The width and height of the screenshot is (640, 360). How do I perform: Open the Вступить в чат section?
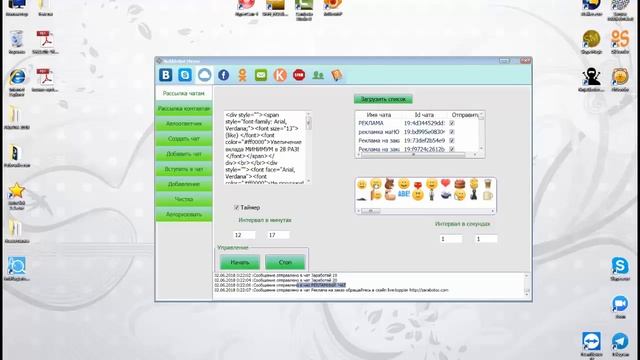(x=184, y=169)
